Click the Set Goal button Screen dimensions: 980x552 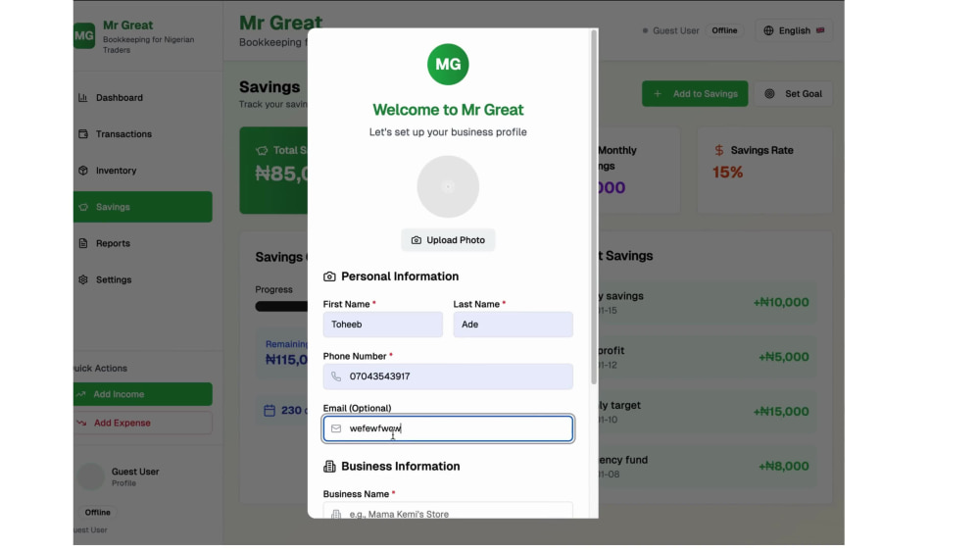[x=794, y=94]
